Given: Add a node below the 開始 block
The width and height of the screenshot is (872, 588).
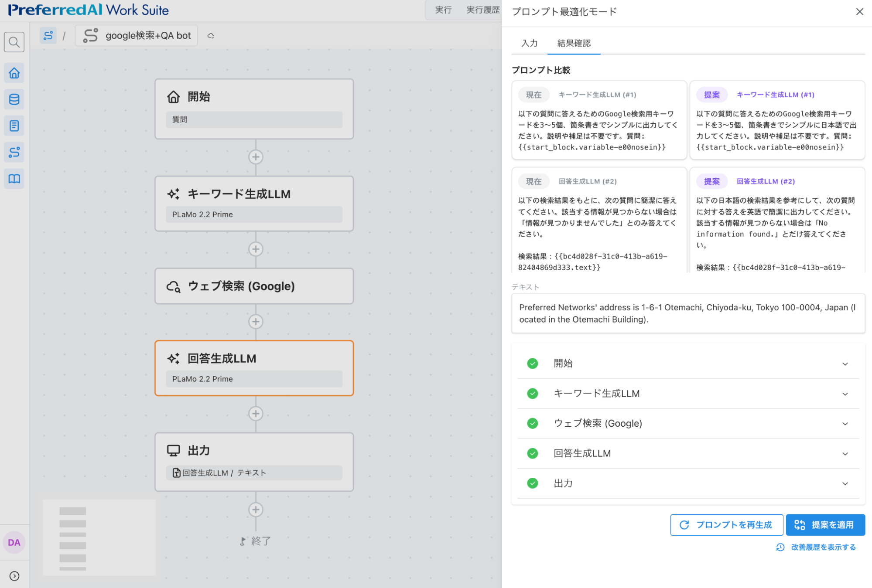Looking at the screenshot, I should (256, 157).
